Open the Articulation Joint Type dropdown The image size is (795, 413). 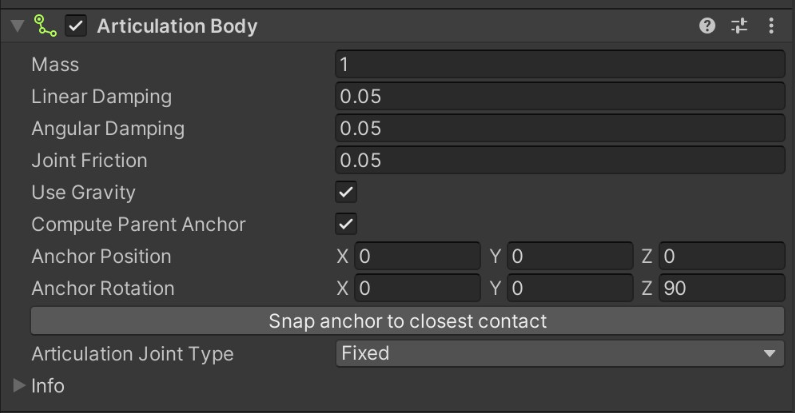point(560,353)
